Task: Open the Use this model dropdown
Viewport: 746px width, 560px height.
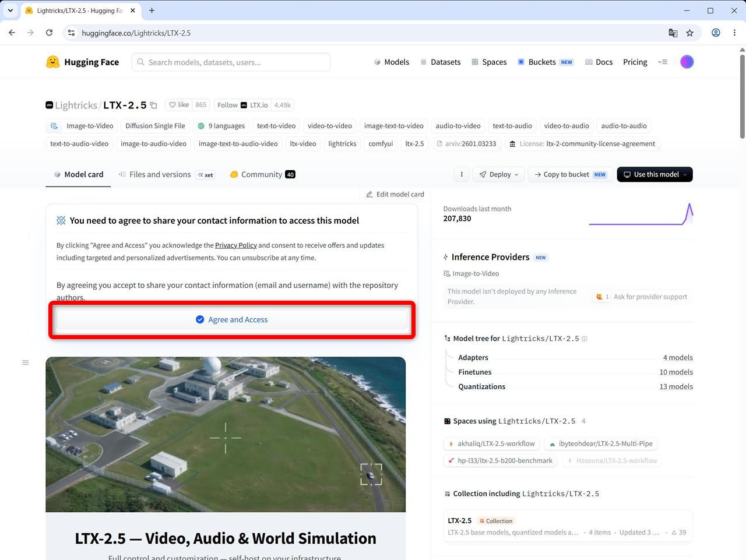Action: [655, 174]
